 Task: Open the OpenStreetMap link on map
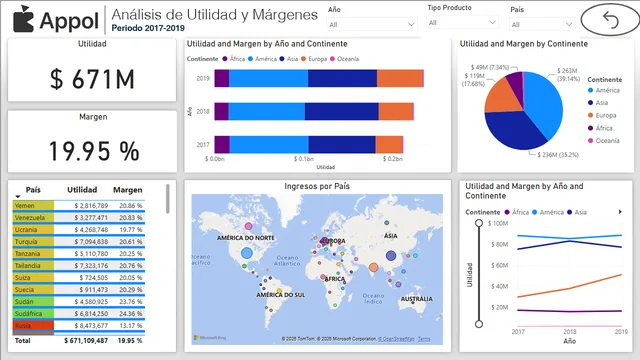point(396,339)
